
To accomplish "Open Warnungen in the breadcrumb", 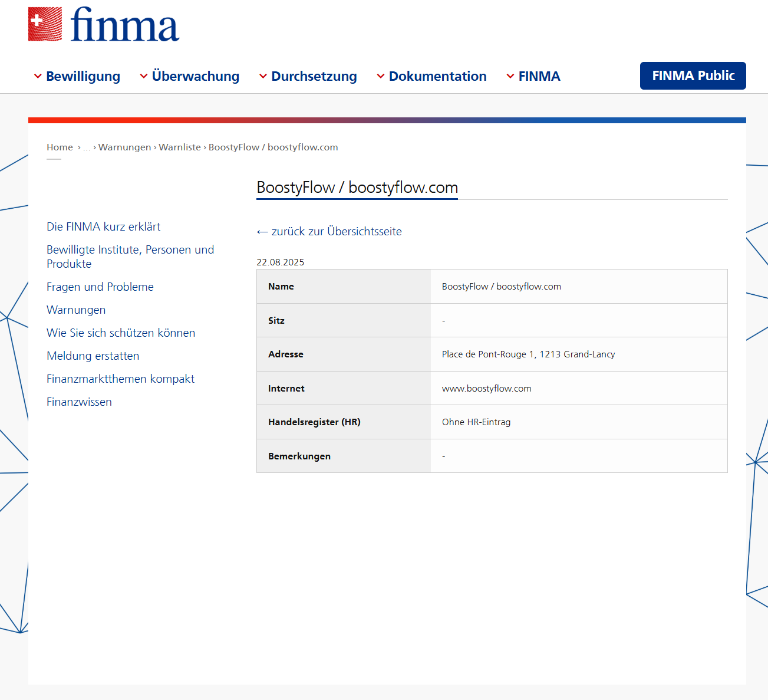I will click(125, 147).
